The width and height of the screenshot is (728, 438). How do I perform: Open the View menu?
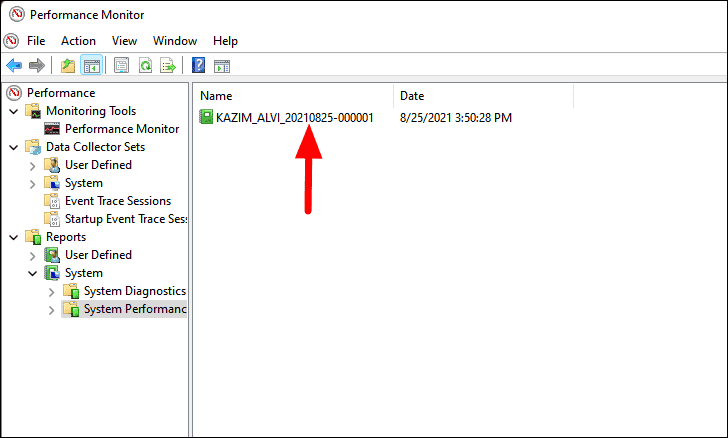[x=124, y=41]
